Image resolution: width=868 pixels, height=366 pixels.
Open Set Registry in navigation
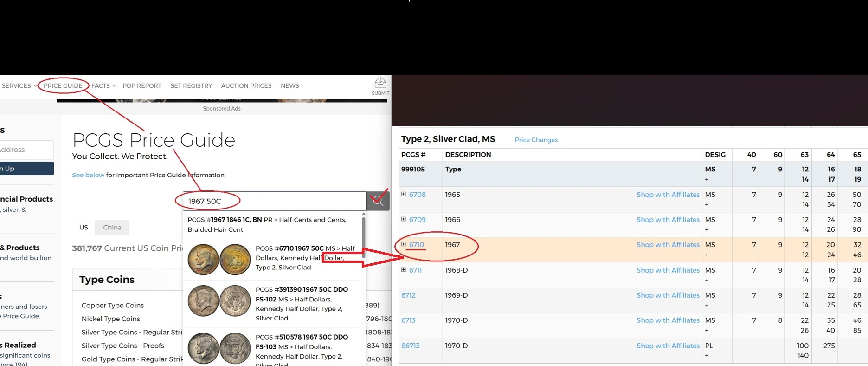[191, 86]
